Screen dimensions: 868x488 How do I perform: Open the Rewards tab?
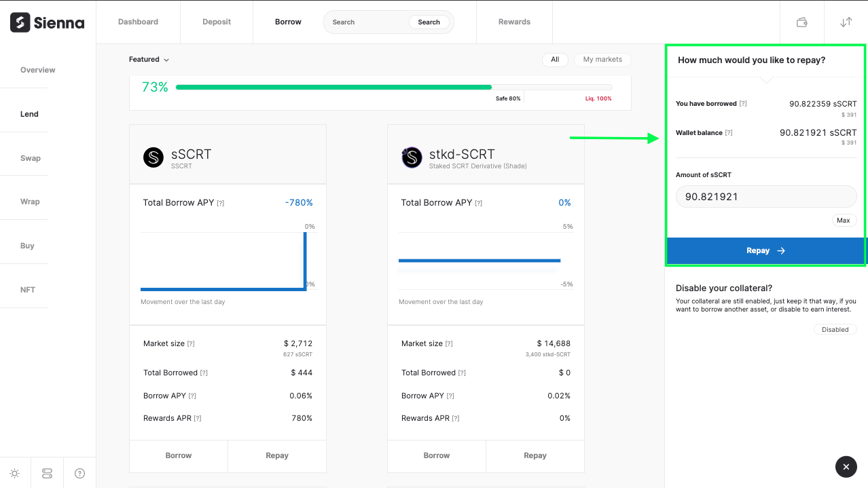point(514,22)
